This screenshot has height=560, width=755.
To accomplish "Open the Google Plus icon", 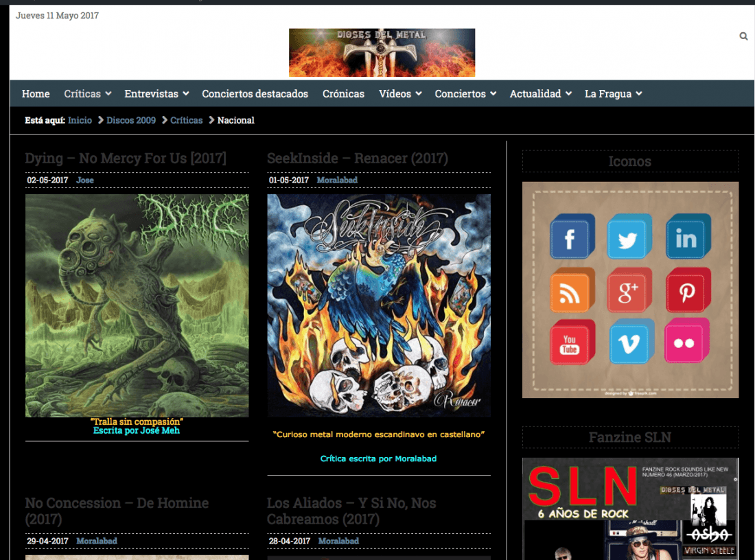I will (629, 290).
